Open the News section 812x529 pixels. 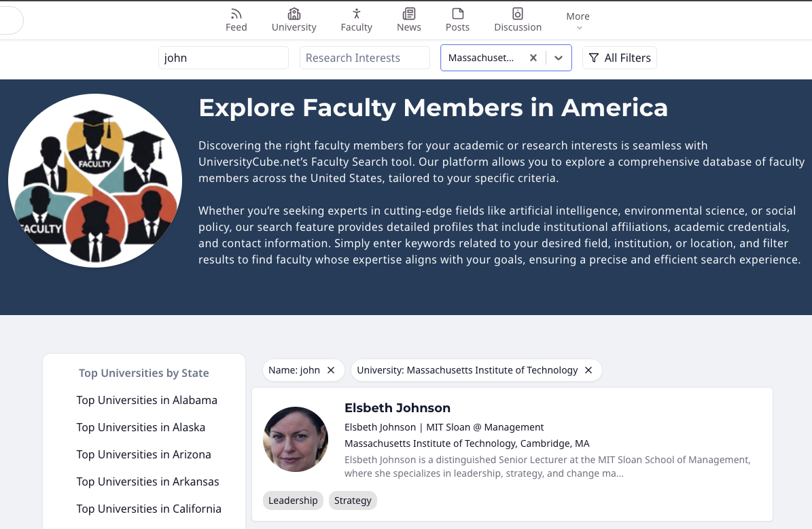(x=408, y=20)
